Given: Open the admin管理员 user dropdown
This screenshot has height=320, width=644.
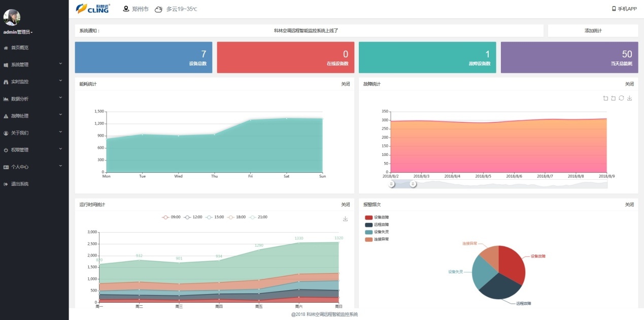Looking at the screenshot, I should 18,32.
